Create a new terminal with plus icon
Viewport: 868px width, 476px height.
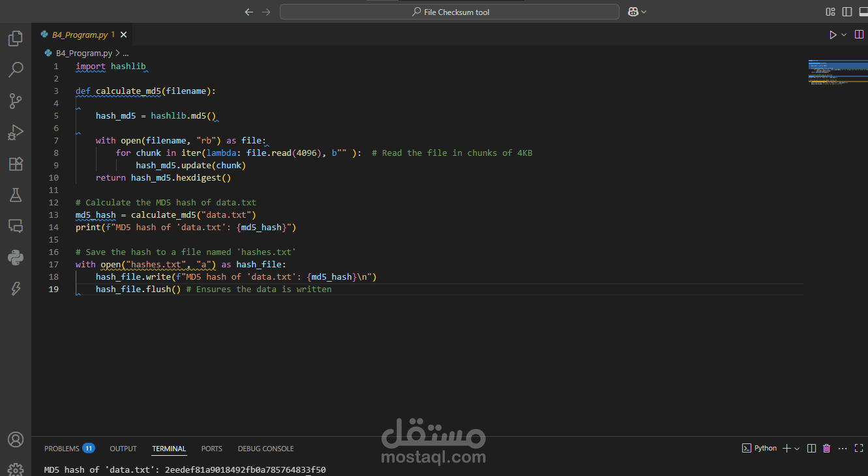(x=787, y=448)
